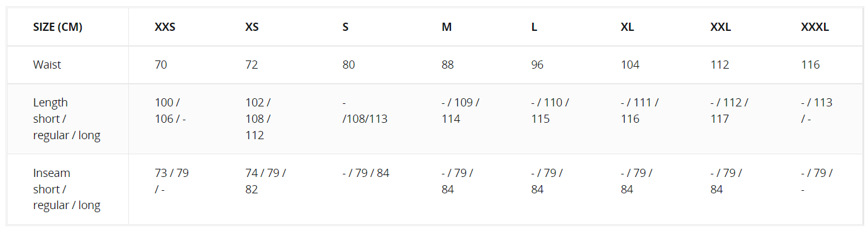Click length cell - / 110 / 115
The image size is (868, 233).
pos(550,111)
